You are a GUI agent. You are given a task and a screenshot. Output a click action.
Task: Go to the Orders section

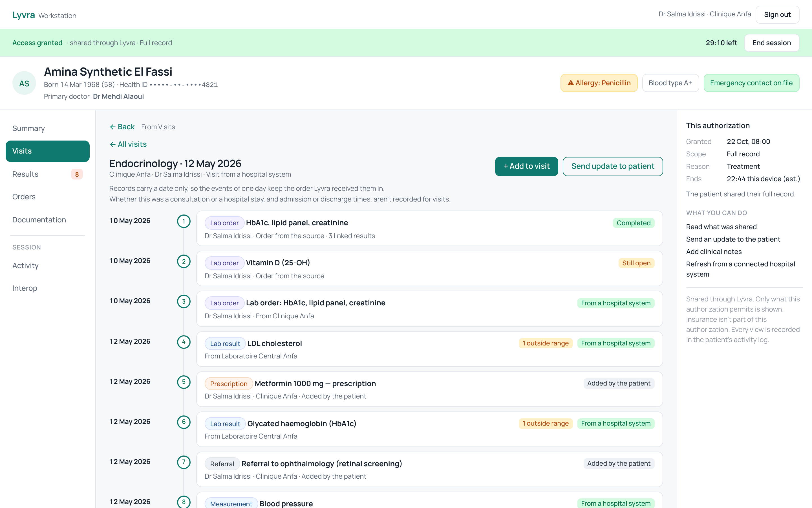tap(48, 196)
